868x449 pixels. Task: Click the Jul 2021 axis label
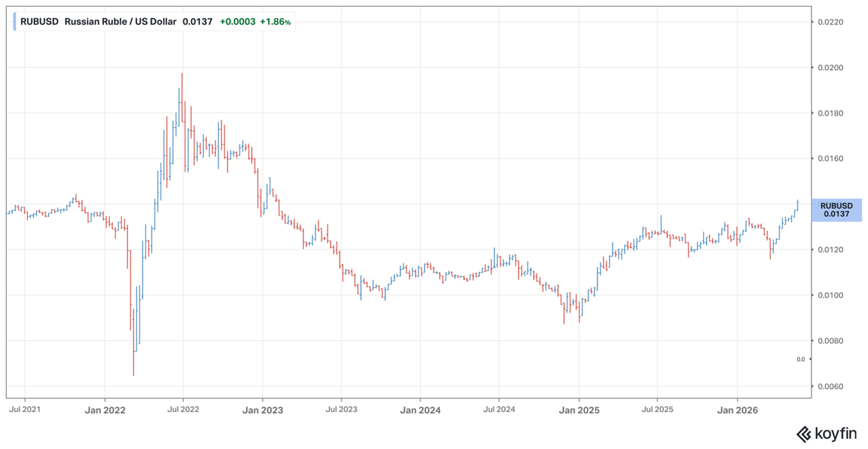[25, 410]
